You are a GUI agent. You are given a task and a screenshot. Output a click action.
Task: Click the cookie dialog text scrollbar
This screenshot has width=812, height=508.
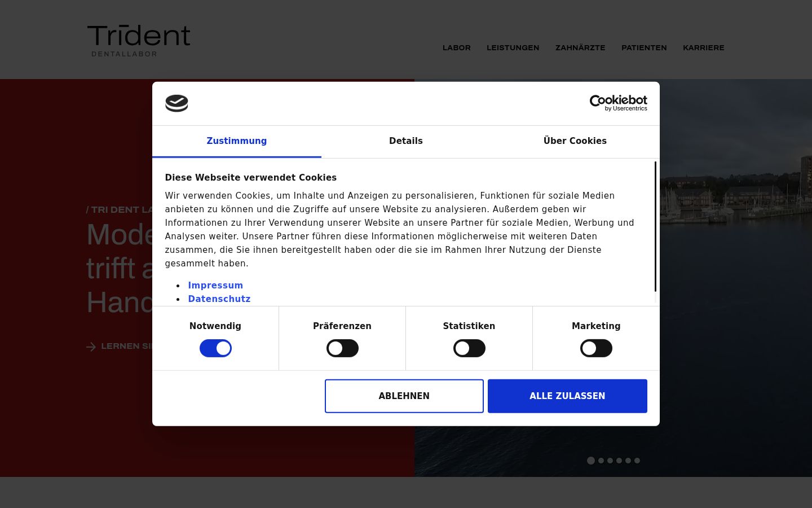point(655,227)
